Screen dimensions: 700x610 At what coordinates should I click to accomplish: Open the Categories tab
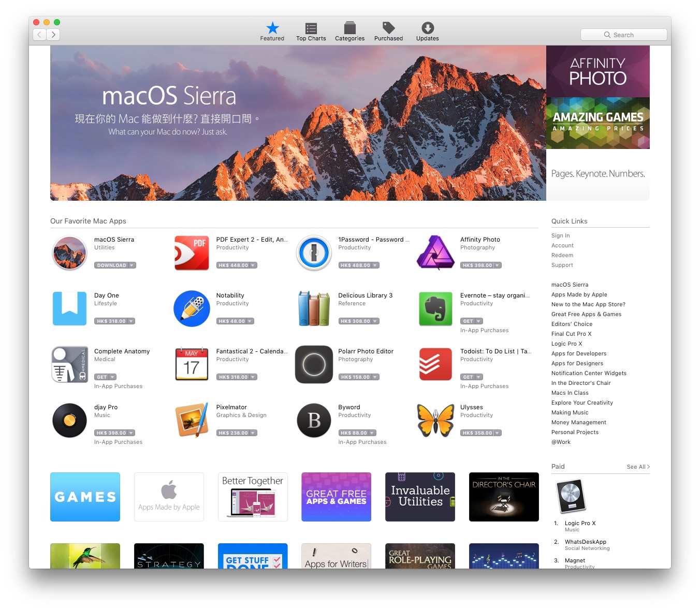coord(350,32)
